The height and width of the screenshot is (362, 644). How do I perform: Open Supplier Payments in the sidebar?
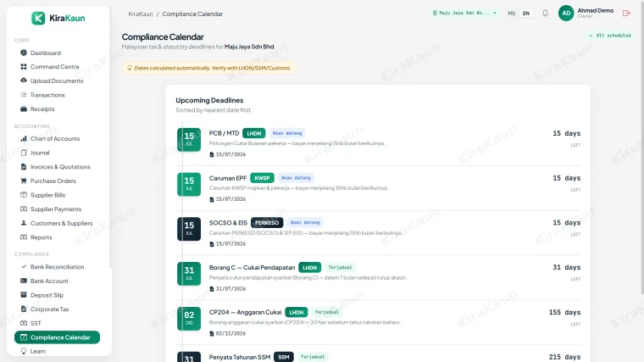[57, 209]
